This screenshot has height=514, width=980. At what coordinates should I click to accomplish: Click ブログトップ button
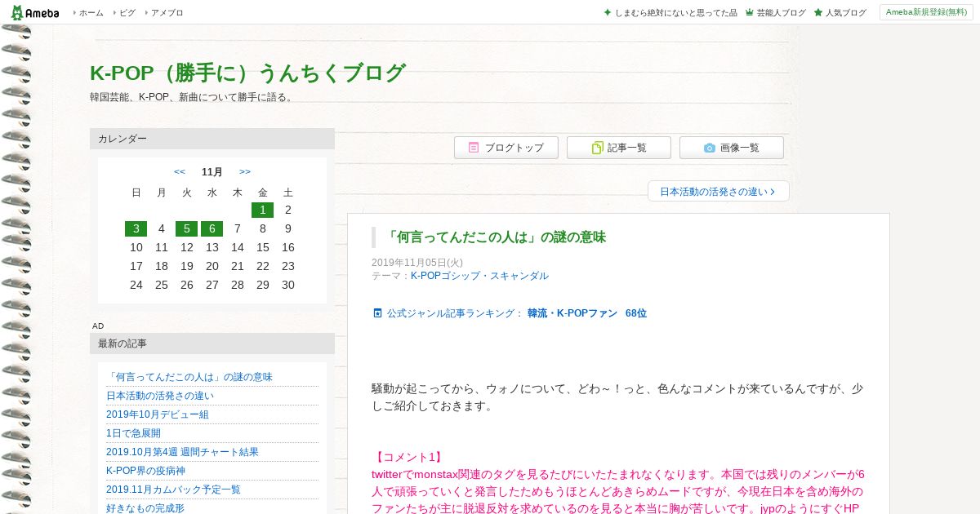tap(506, 148)
